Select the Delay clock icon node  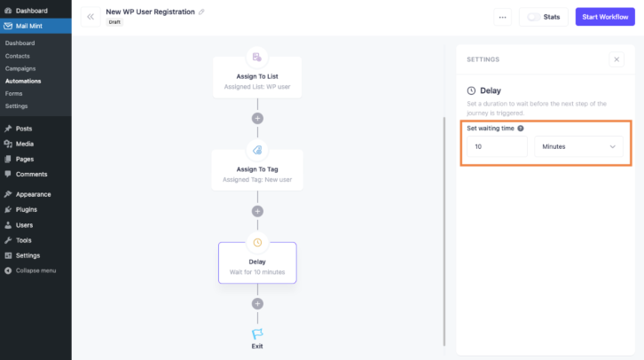click(x=257, y=243)
